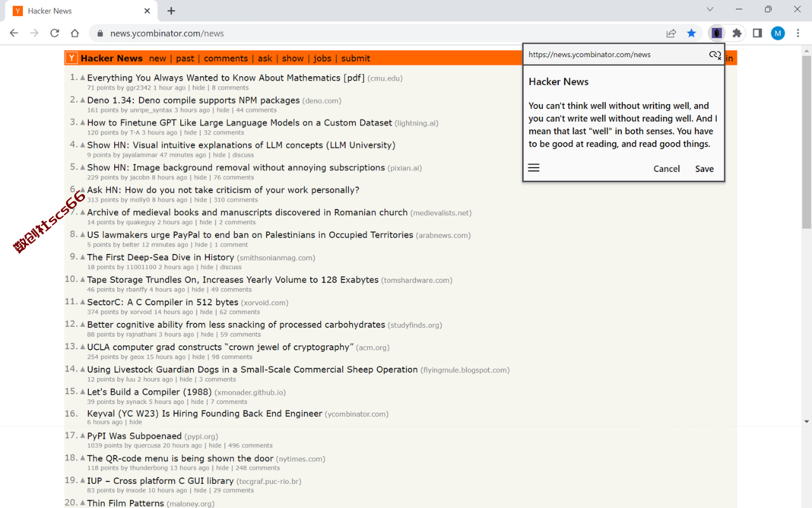812x508 pixels.
Task: Reload the page
Action: [x=55, y=33]
